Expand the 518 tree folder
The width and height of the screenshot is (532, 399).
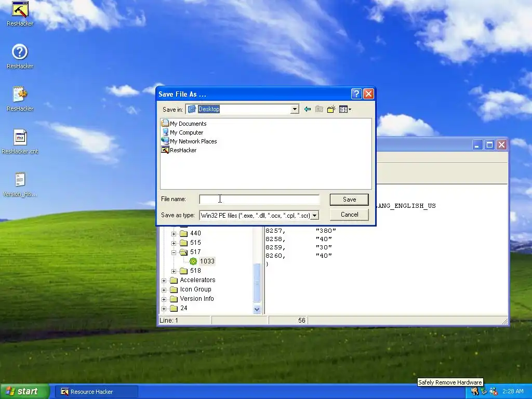[174, 271]
